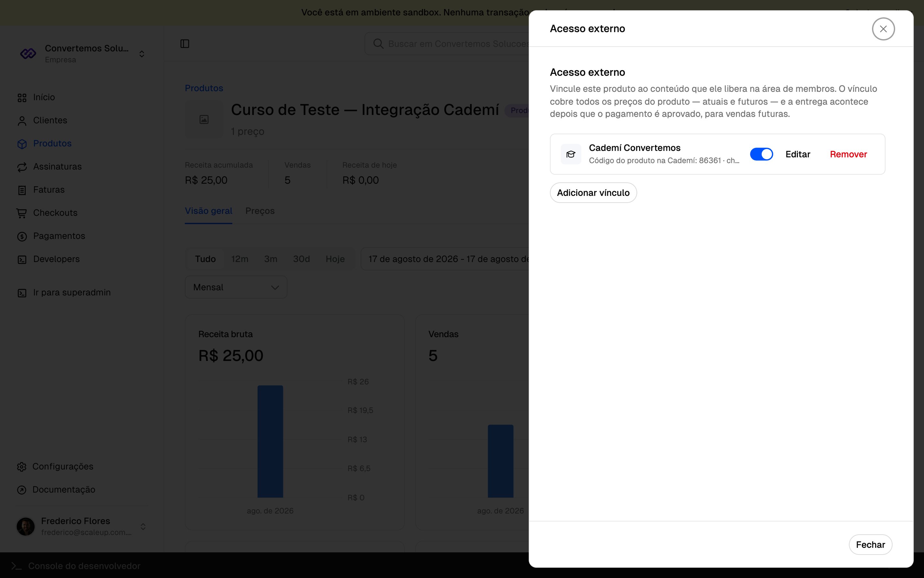Image resolution: width=924 pixels, height=578 pixels.
Task: Click the Produtos breadcrumb link
Action: (x=204, y=88)
